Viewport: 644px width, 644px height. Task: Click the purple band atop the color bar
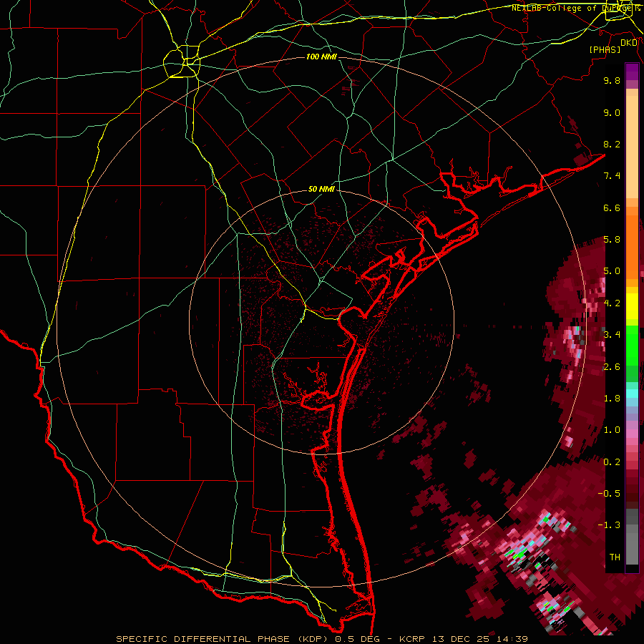(632, 72)
